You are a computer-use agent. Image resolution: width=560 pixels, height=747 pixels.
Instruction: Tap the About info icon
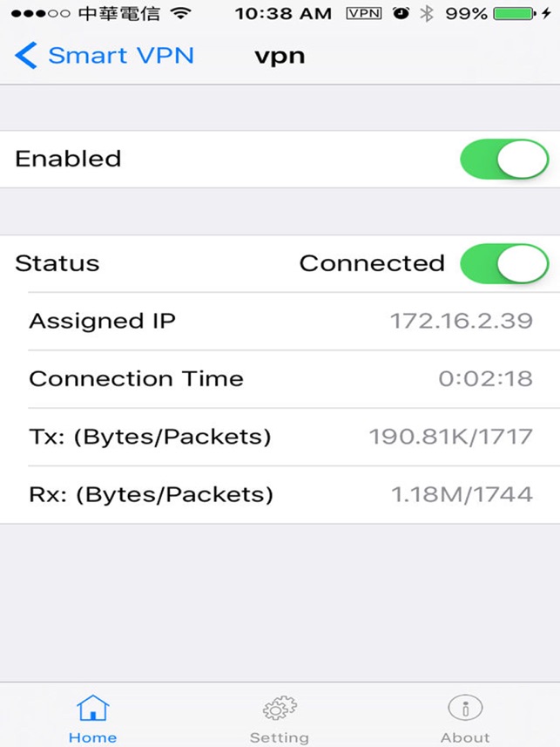(465, 708)
